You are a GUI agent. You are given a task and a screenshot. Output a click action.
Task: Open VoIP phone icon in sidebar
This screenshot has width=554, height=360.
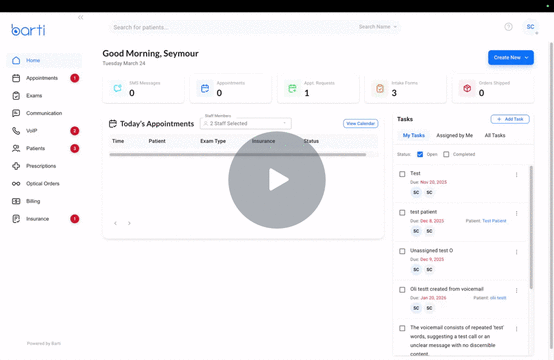pos(16,131)
